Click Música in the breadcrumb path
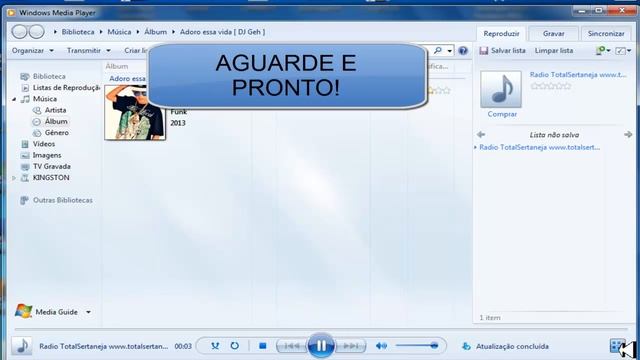This screenshot has width=640, height=360. pos(119,32)
